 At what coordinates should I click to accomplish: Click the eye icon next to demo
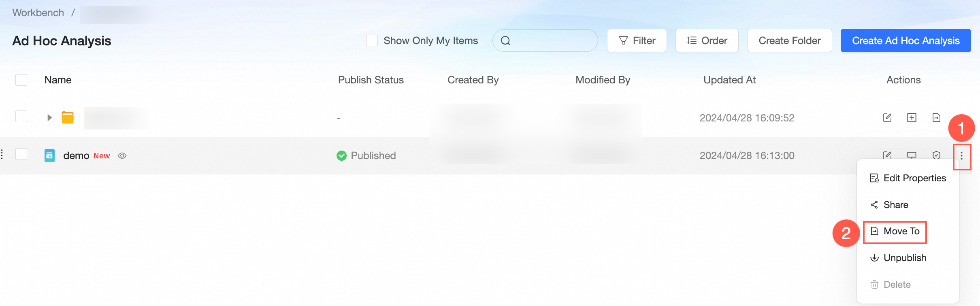coord(122,156)
